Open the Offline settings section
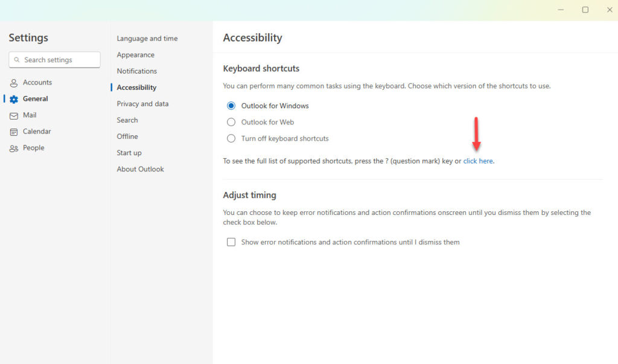618x364 pixels. (127, 136)
